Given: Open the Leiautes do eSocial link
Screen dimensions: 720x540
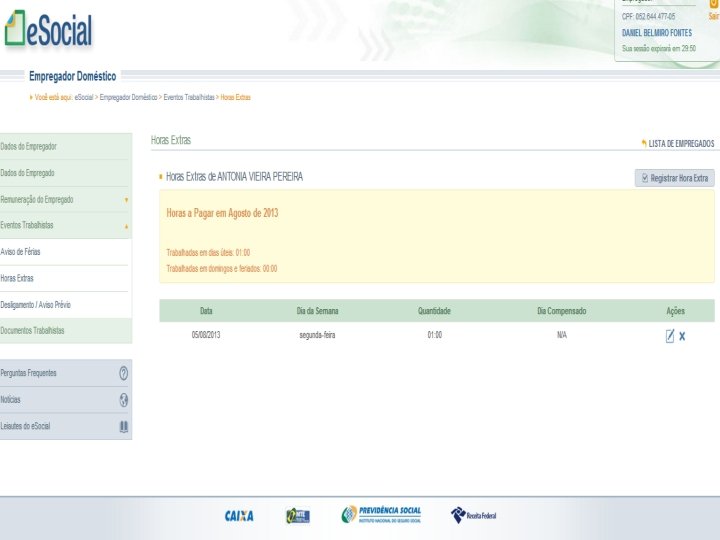Looking at the screenshot, I should click(x=25, y=426).
